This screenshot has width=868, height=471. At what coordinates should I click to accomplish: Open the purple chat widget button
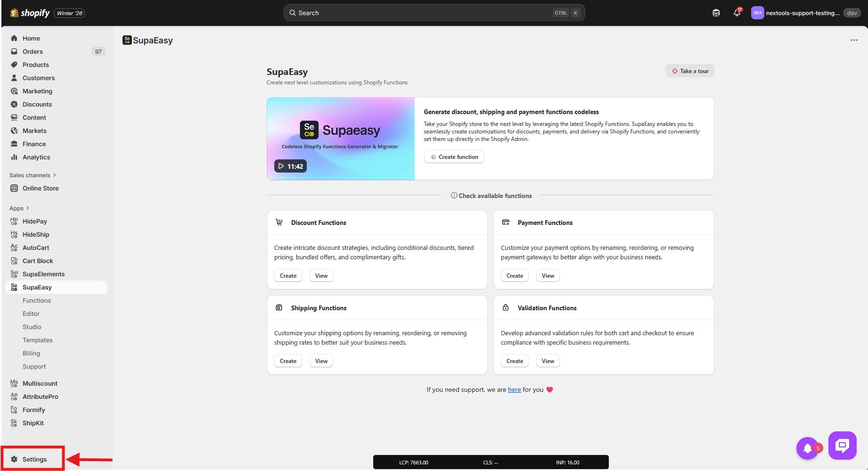click(842, 445)
